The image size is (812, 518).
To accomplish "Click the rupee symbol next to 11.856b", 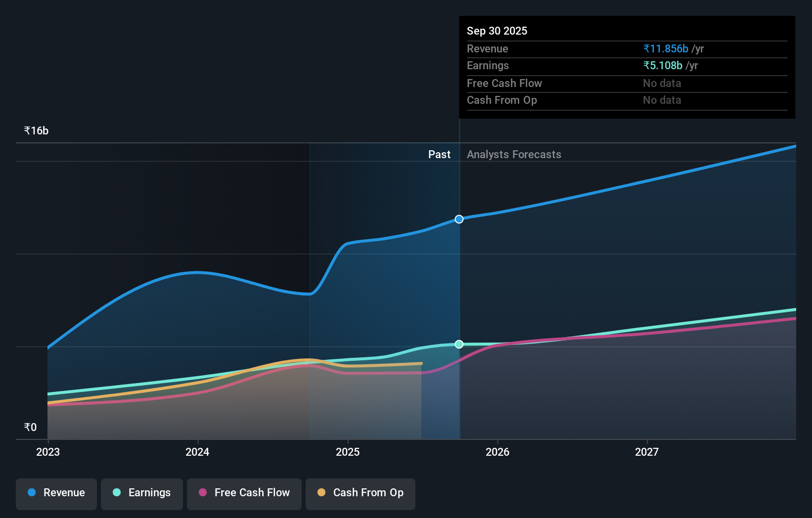I will point(647,48).
